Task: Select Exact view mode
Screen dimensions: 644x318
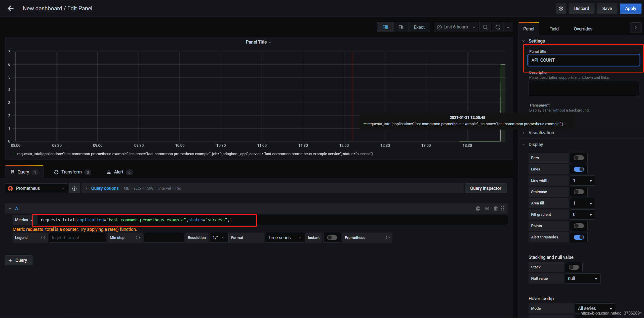Action: [419, 27]
